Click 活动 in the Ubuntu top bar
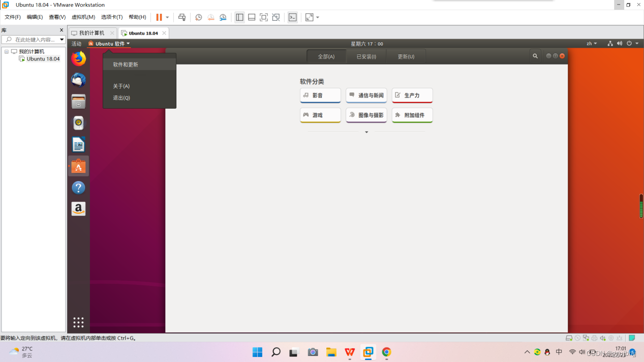The image size is (644, 362). 76,44
